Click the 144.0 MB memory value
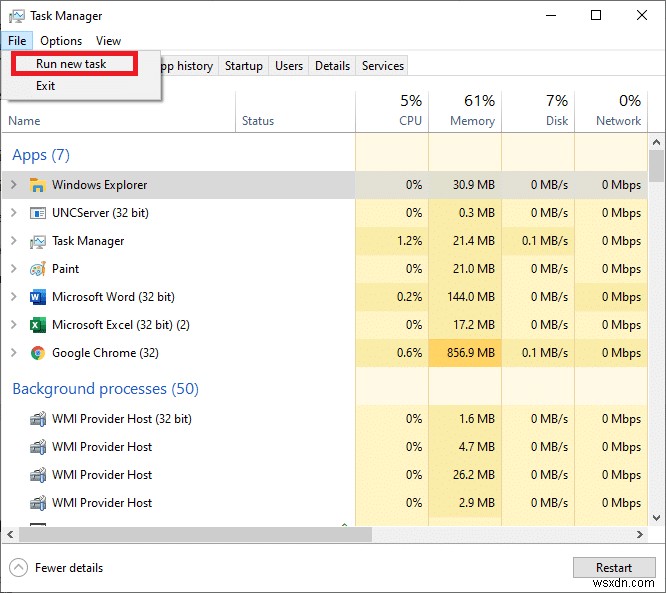Image resolution: width=666 pixels, height=593 pixels. pyautogui.click(x=471, y=297)
